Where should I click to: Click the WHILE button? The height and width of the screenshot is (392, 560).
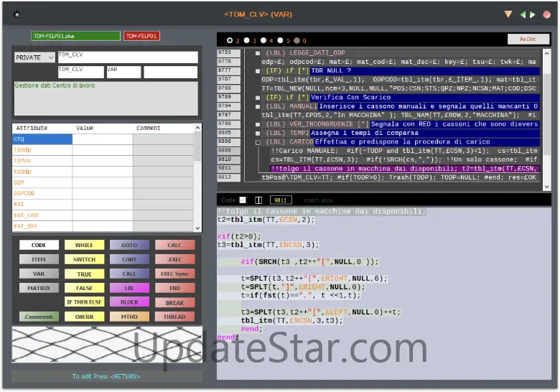84,245
